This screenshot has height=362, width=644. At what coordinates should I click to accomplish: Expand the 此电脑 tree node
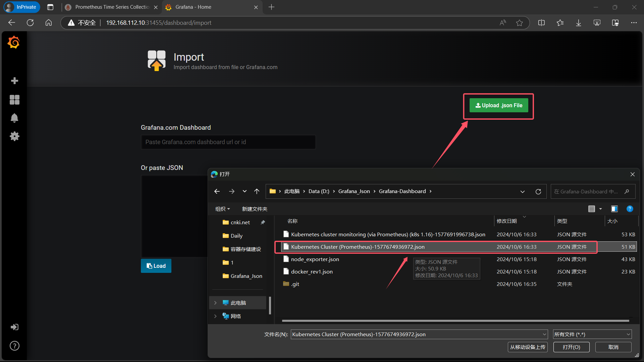pos(215,303)
